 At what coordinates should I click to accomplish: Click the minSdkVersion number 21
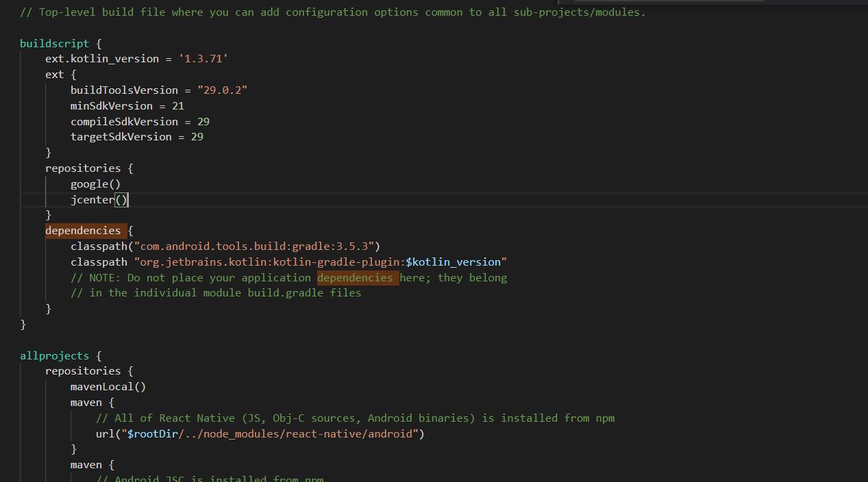179,105
